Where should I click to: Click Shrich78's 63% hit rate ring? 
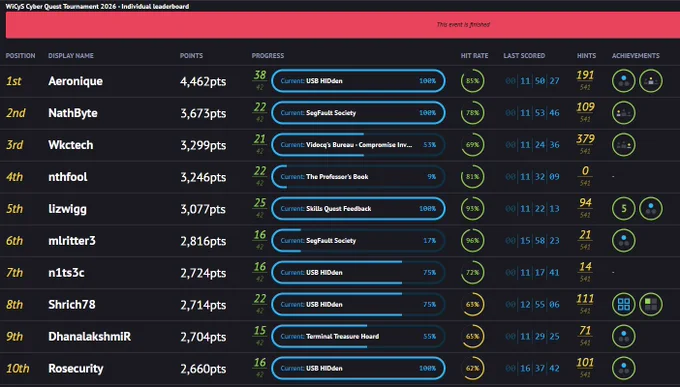473,305
